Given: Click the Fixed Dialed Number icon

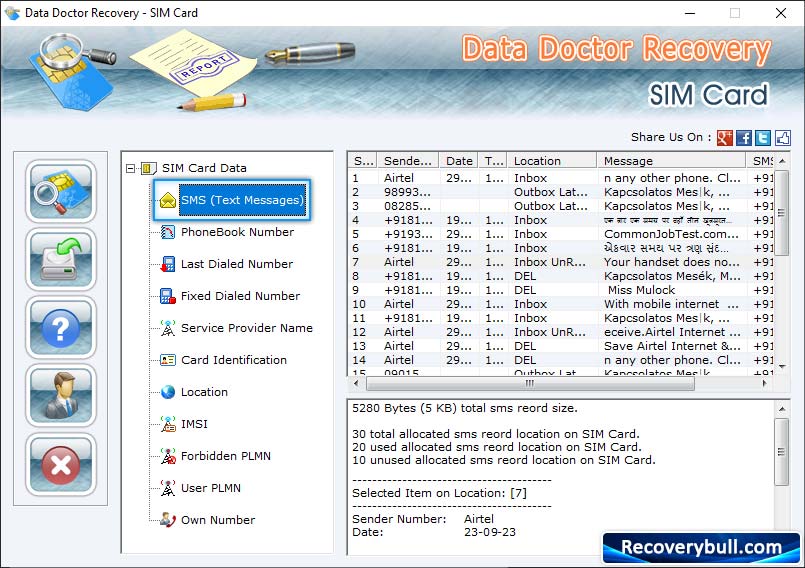Looking at the screenshot, I should tap(167, 296).
